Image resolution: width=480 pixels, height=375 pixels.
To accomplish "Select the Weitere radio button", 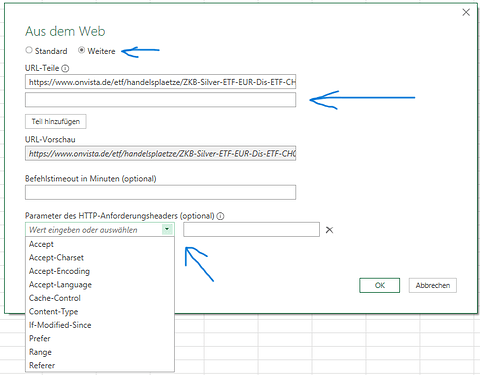I will (81, 50).
